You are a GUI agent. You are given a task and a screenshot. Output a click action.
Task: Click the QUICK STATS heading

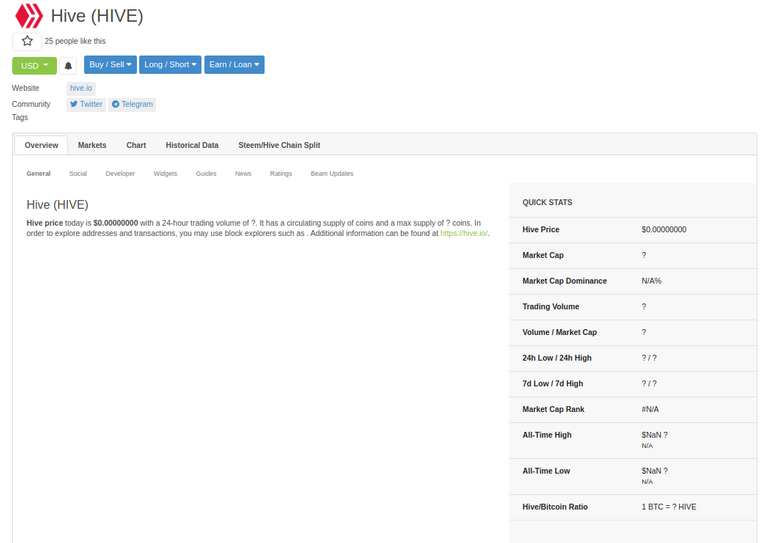(x=547, y=202)
